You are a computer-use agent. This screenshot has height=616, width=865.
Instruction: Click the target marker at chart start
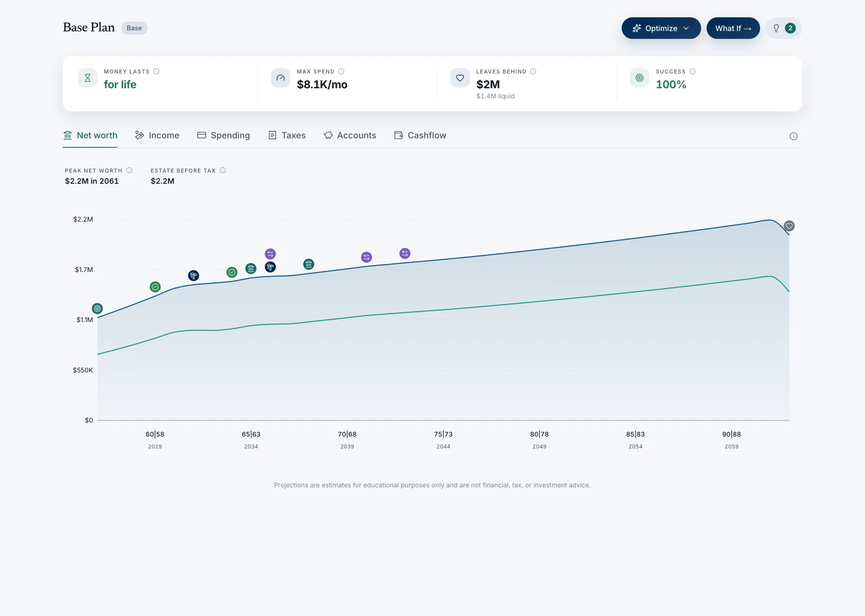point(97,308)
